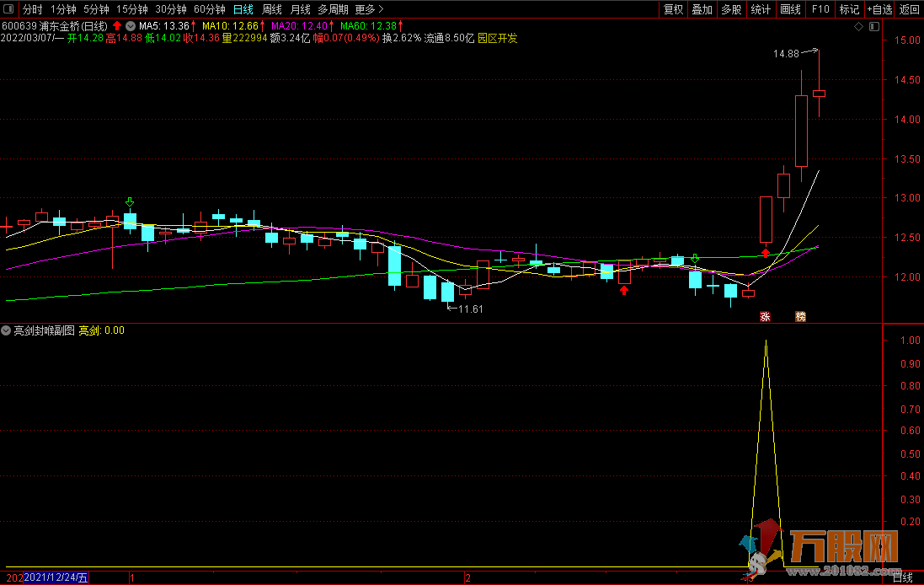Select the 5分钟 period
The height and width of the screenshot is (585, 924).
point(96,9)
